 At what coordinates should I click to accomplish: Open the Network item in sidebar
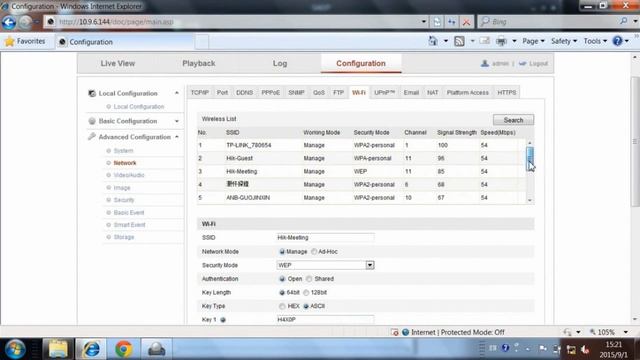[x=125, y=163]
